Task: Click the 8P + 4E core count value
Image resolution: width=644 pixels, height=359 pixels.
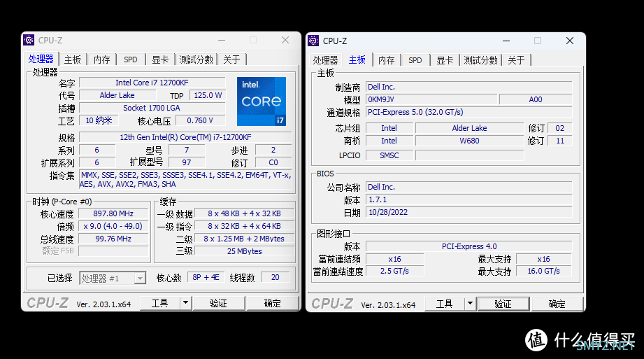Action: tap(206, 278)
